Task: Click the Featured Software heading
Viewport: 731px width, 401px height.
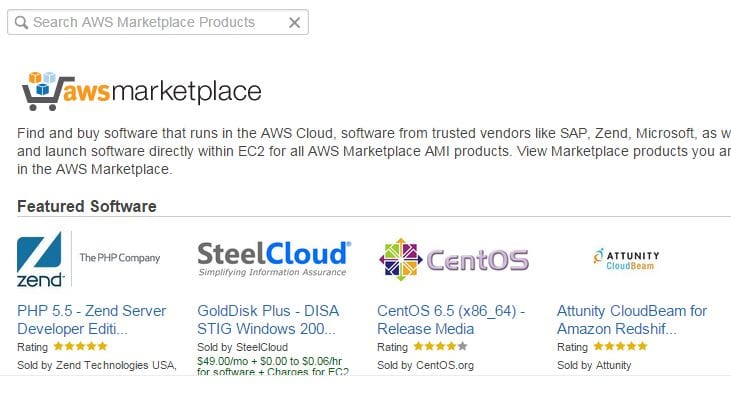Action: pos(87,206)
